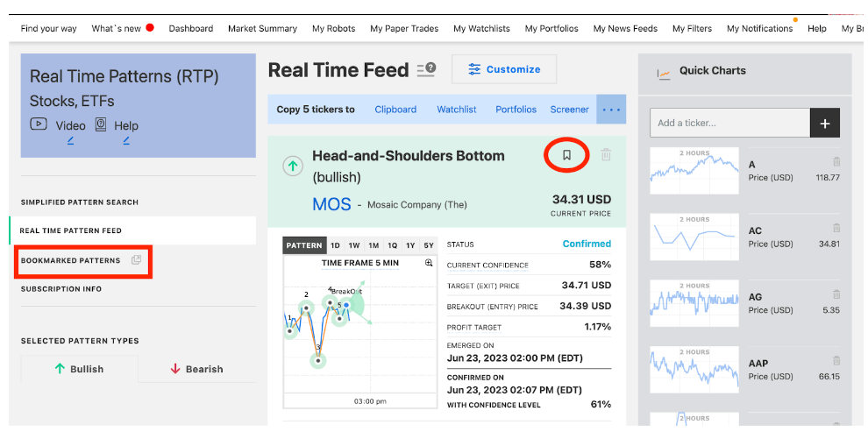Open the Real Time Feed help icon
This screenshot has height=439, width=868.
click(x=426, y=70)
